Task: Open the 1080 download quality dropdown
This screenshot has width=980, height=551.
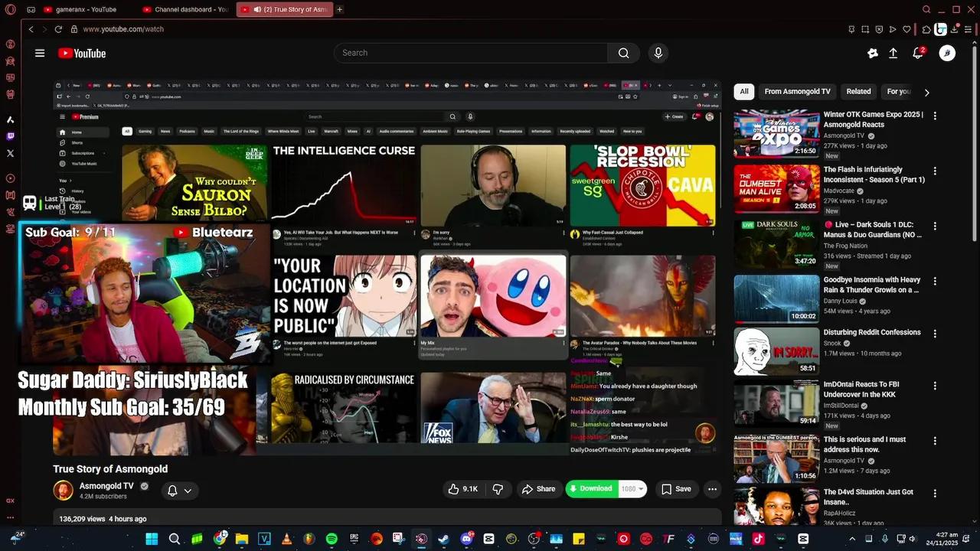Action: coord(633,489)
